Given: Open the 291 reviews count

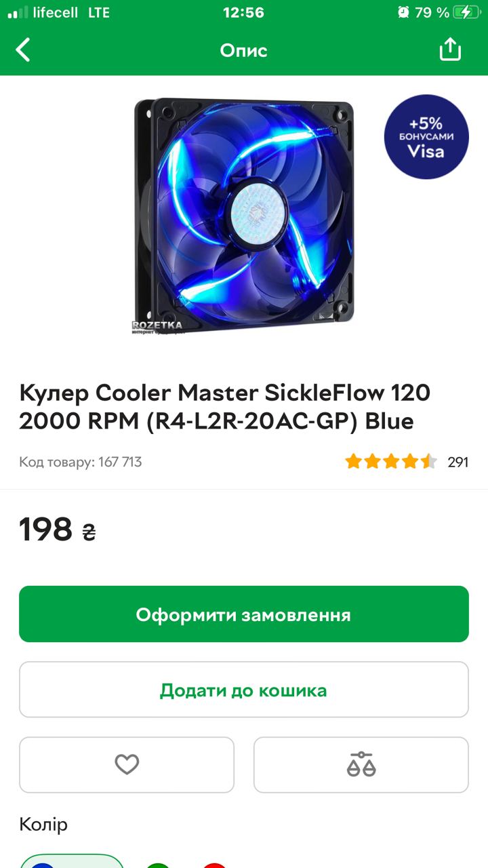Looking at the screenshot, I should pyautogui.click(x=458, y=462).
